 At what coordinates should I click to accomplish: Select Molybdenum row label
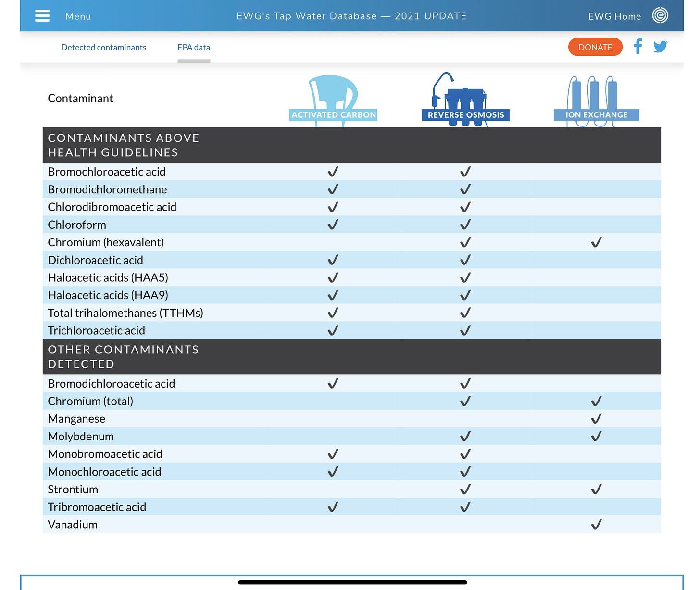click(81, 437)
